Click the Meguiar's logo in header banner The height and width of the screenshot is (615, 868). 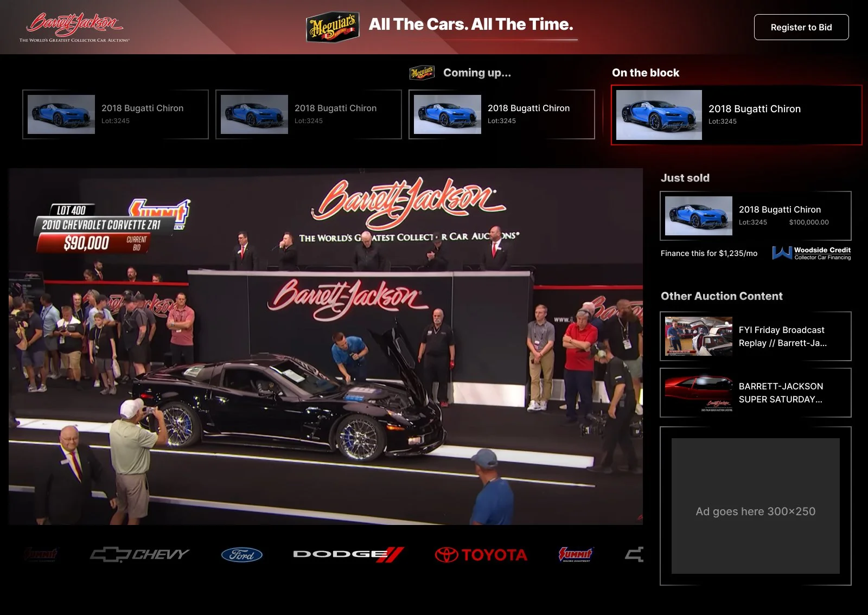coord(333,26)
